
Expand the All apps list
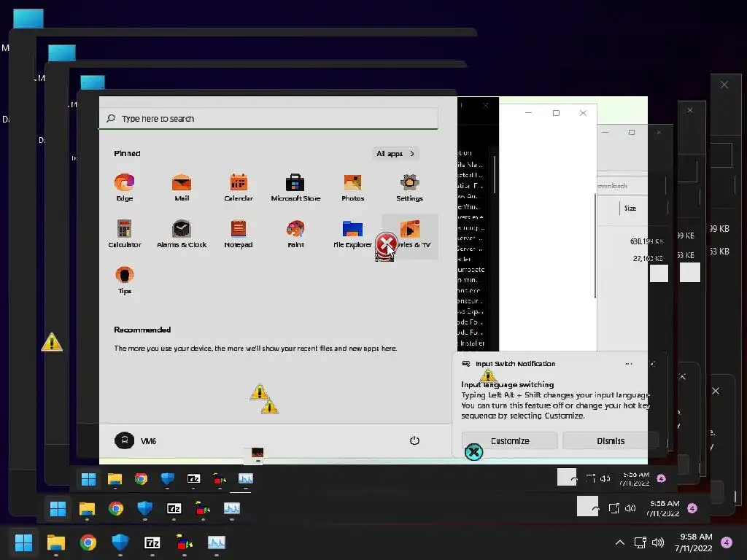[395, 153]
